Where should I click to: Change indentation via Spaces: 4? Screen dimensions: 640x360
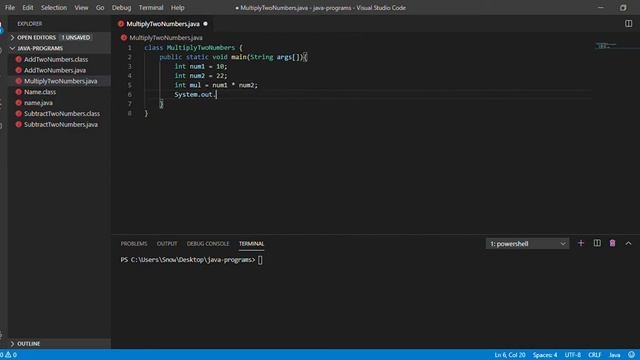[545, 355]
